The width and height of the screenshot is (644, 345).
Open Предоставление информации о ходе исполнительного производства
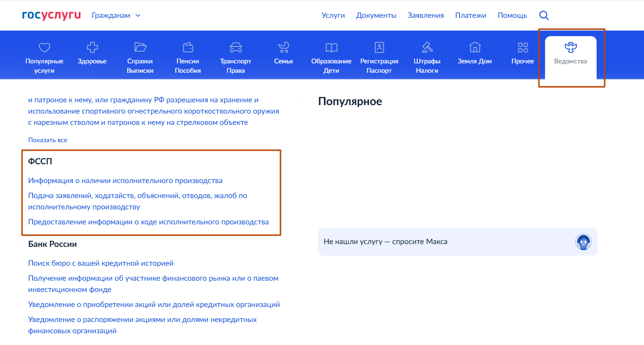[148, 222]
